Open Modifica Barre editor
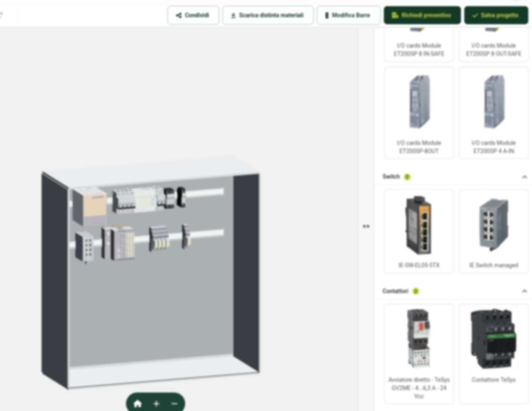The image size is (532, 411). pyautogui.click(x=348, y=15)
